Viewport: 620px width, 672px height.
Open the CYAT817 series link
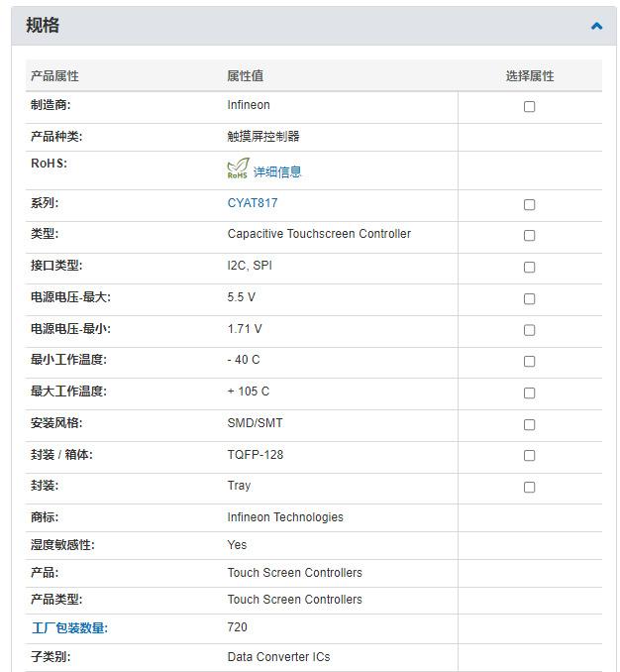click(253, 203)
